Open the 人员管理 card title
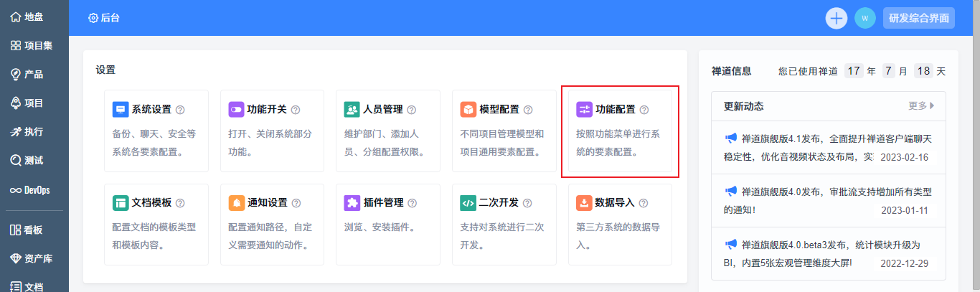 click(x=383, y=110)
